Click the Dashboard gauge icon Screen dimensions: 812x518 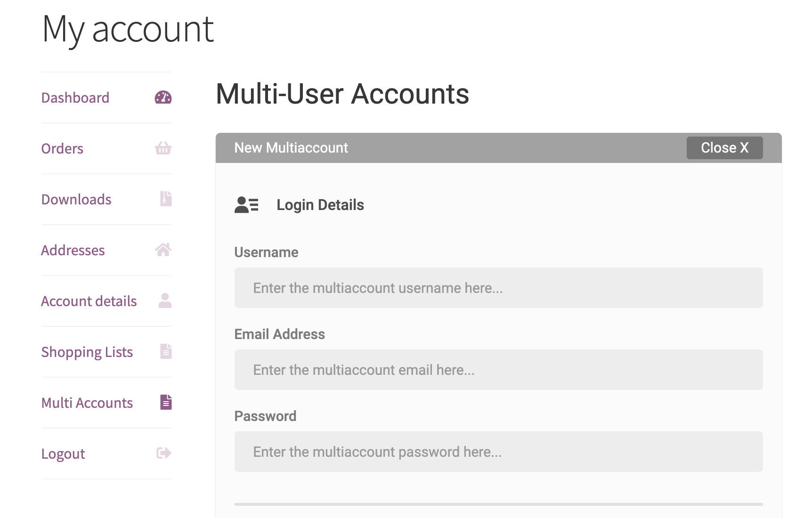pyautogui.click(x=162, y=97)
